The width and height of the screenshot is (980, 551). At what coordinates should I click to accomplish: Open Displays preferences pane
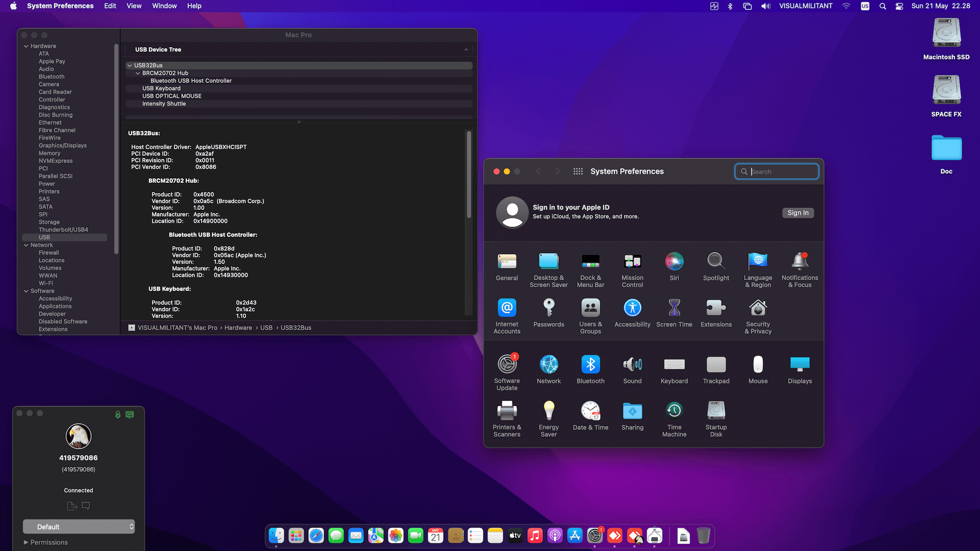coord(800,370)
